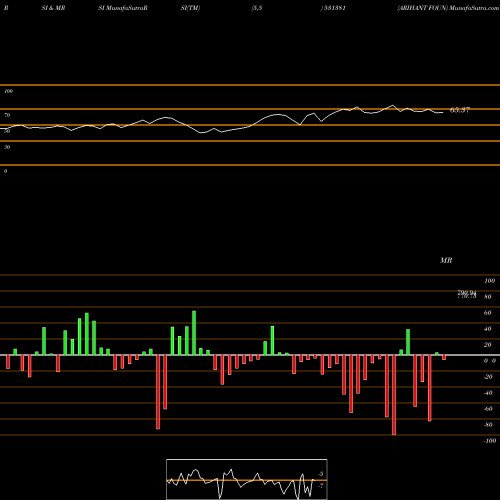The height and width of the screenshot is (500, 500).
Task: Click the MR right axis label 20
Action: pos(488,345)
